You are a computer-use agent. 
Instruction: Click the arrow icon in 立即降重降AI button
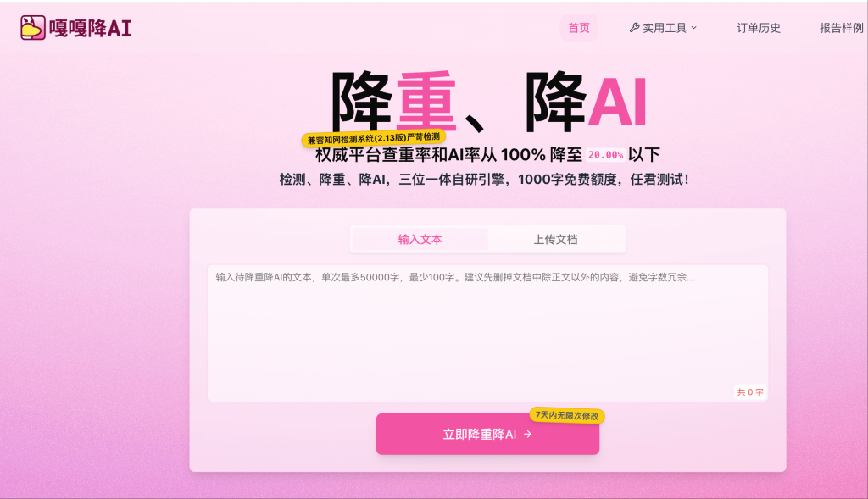[527, 435]
